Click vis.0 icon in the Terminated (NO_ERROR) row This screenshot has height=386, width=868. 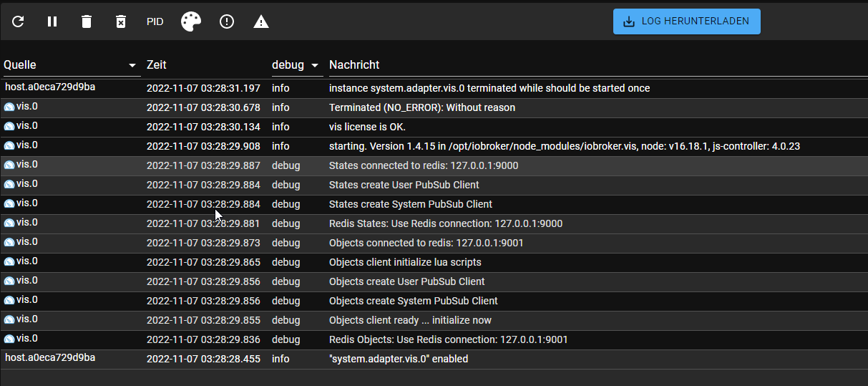click(9, 107)
